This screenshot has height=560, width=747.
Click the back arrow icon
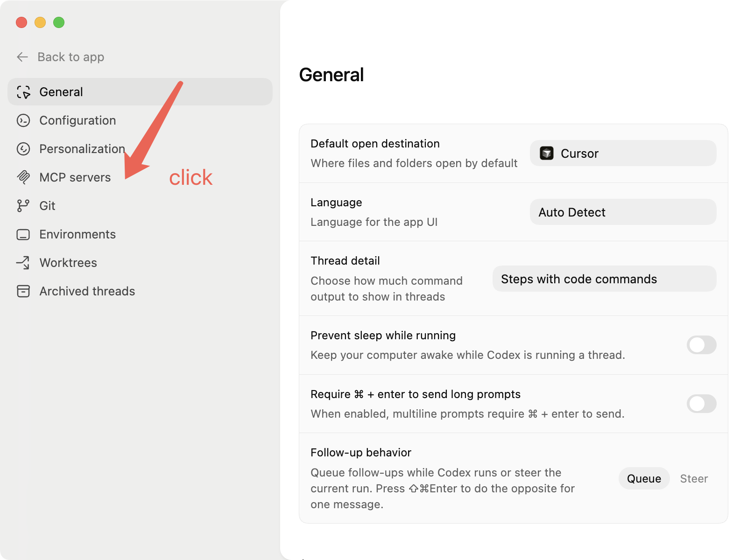(22, 57)
